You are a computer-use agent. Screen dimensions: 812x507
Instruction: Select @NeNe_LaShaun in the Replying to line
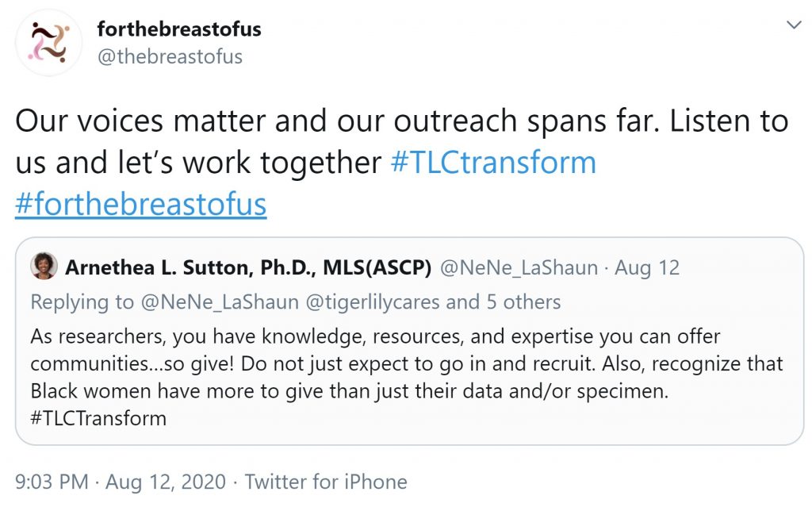tap(220, 302)
